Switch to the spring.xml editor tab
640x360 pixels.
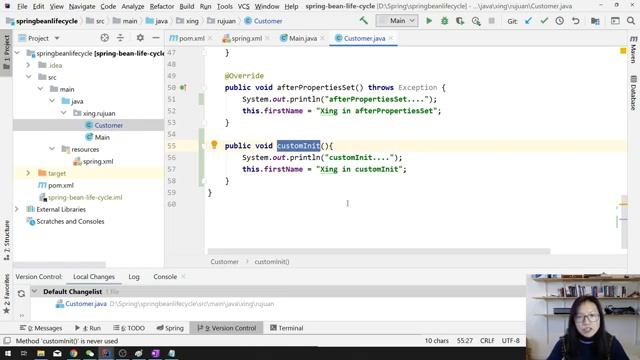tap(242, 38)
